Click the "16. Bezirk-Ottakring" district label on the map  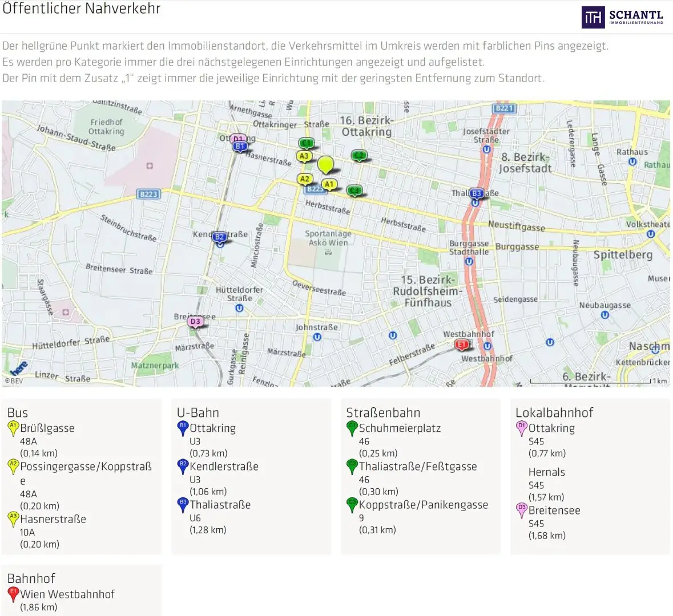[366, 126]
